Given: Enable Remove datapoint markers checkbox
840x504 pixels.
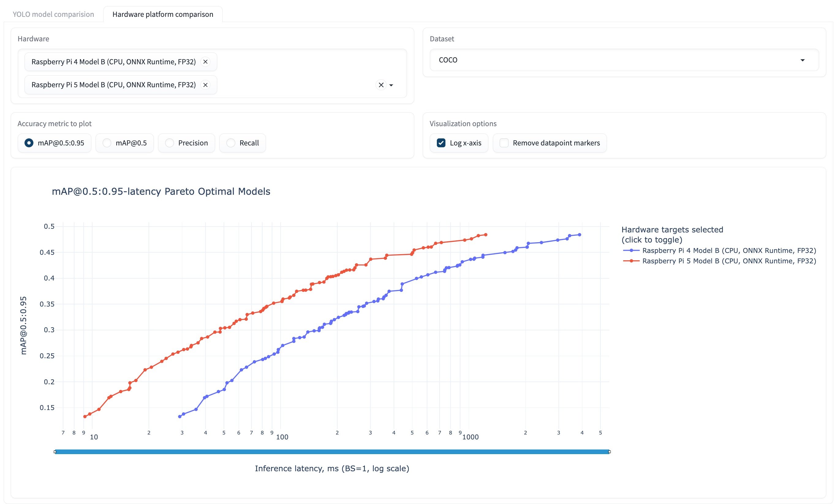Looking at the screenshot, I should coord(504,143).
